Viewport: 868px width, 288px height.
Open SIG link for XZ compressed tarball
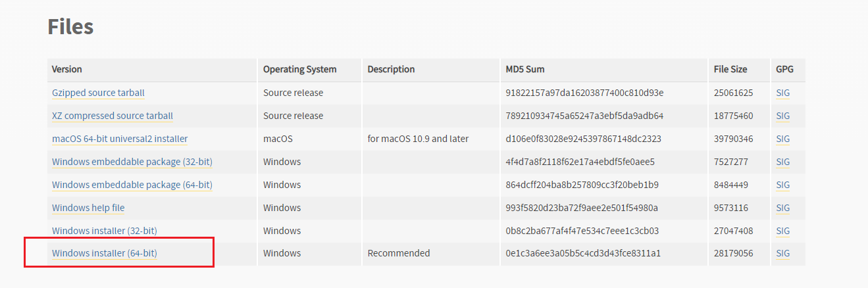(x=782, y=116)
